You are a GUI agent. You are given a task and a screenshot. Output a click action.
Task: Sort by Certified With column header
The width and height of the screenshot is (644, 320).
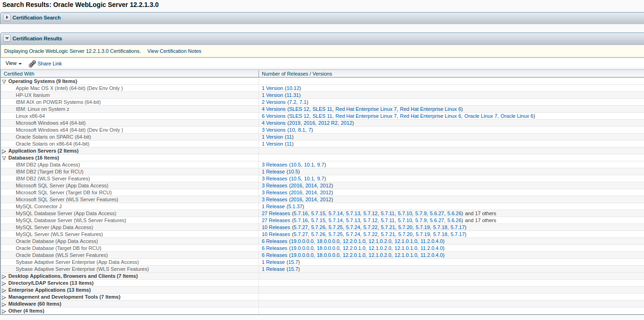(x=130, y=74)
